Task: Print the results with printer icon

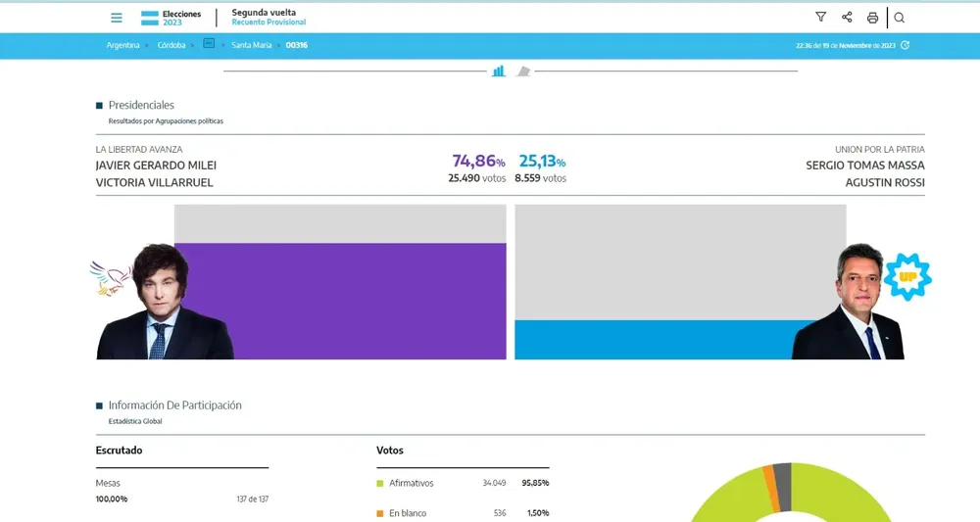Action: coord(872,18)
